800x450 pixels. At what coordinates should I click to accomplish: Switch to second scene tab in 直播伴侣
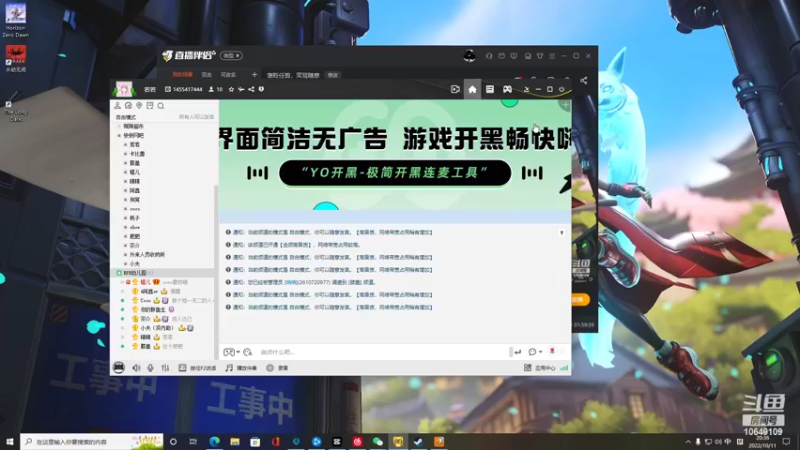pyautogui.click(x=206, y=75)
